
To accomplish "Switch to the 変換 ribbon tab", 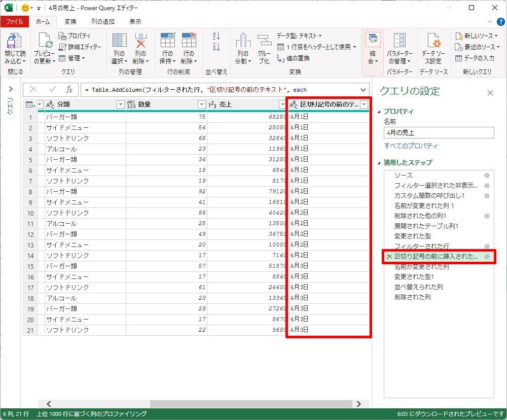I will click(x=70, y=22).
